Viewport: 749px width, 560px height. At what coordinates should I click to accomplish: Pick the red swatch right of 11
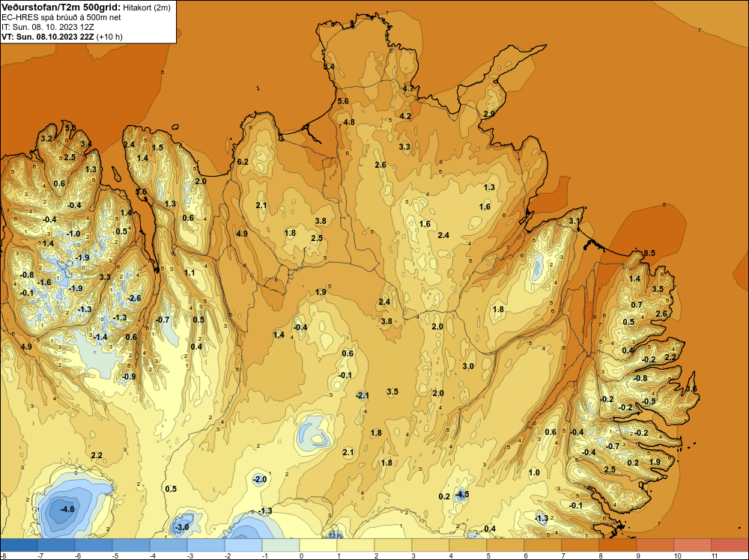(x=730, y=545)
